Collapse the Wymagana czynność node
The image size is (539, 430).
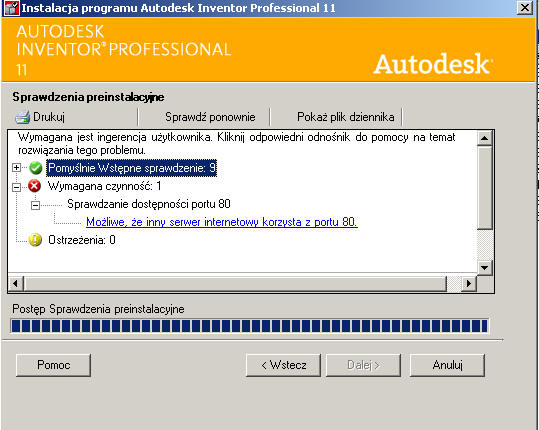click(16, 187)
